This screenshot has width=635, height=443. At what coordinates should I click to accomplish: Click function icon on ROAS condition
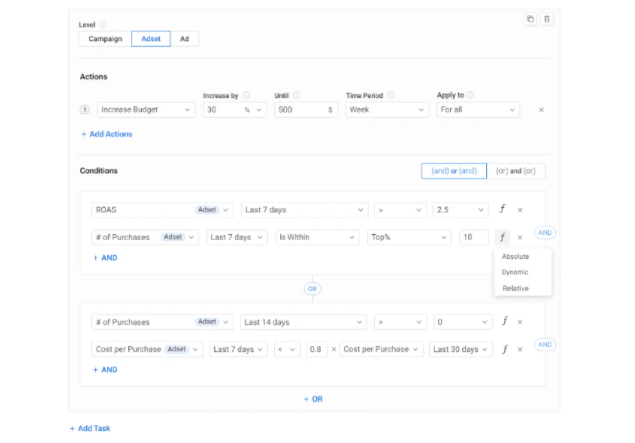(503, 210)
